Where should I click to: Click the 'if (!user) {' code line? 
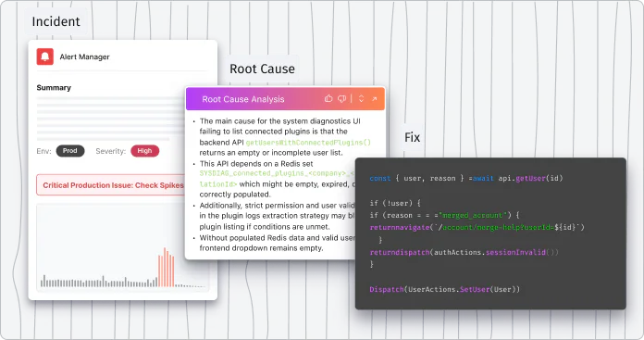pos(395,203)
